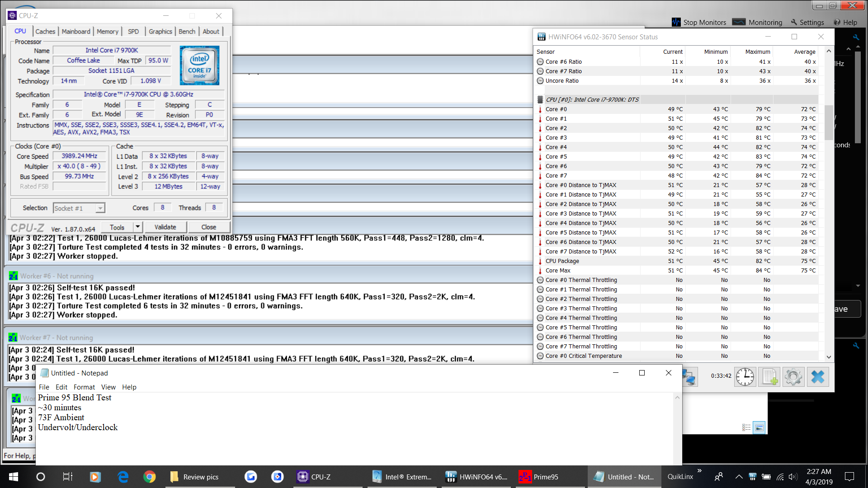Open the media player taskbar icon
The width and height of the screenshot is (868, 488).
[x=95, y=477]
